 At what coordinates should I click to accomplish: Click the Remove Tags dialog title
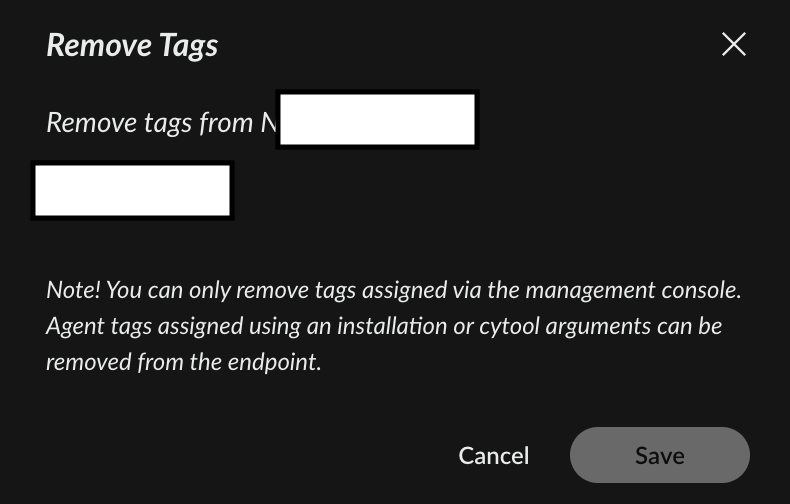click(x=132, y=45)
